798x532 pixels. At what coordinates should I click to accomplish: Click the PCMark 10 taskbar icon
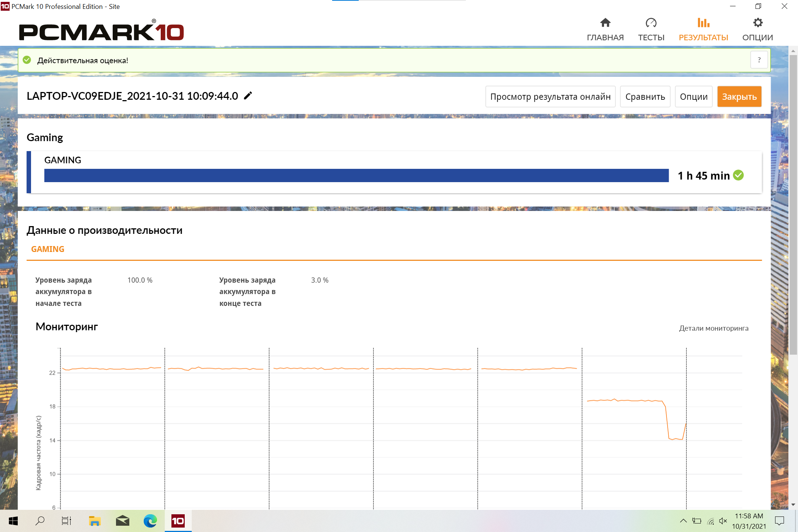178,521
